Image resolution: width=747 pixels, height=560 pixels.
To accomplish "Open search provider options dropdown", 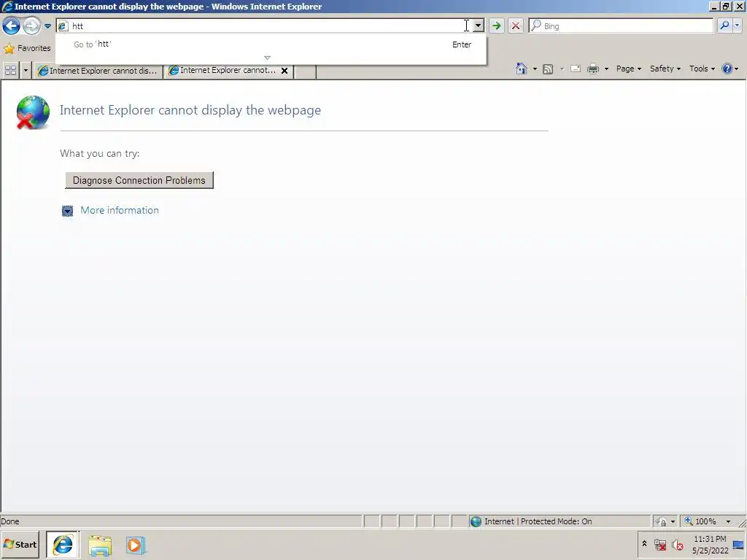I will pyautogui.click(x=737, y=26).
